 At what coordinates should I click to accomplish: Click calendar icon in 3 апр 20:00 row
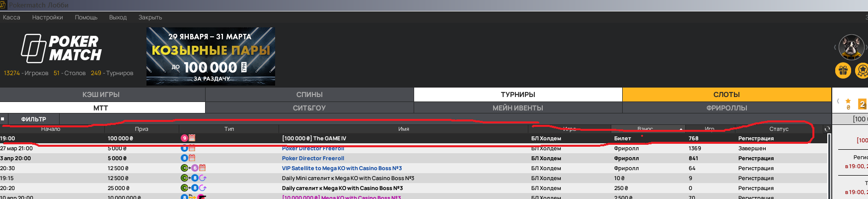(192, 158)
